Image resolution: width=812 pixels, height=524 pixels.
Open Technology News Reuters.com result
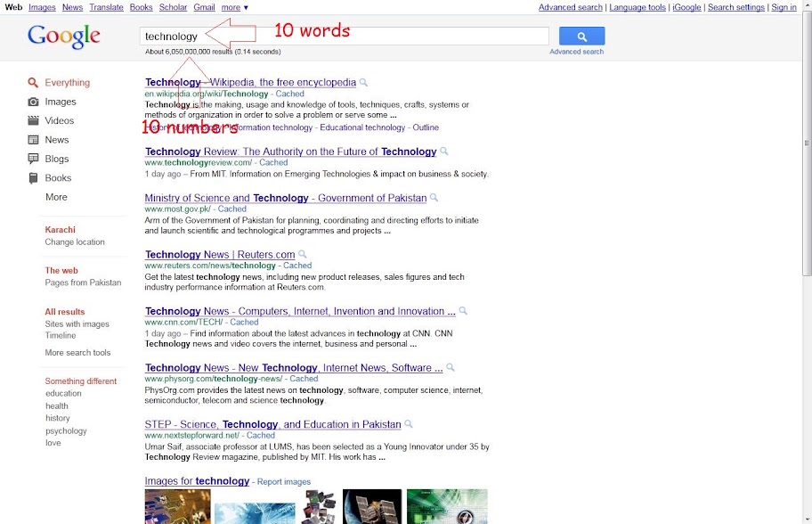(x=220, y=255)
